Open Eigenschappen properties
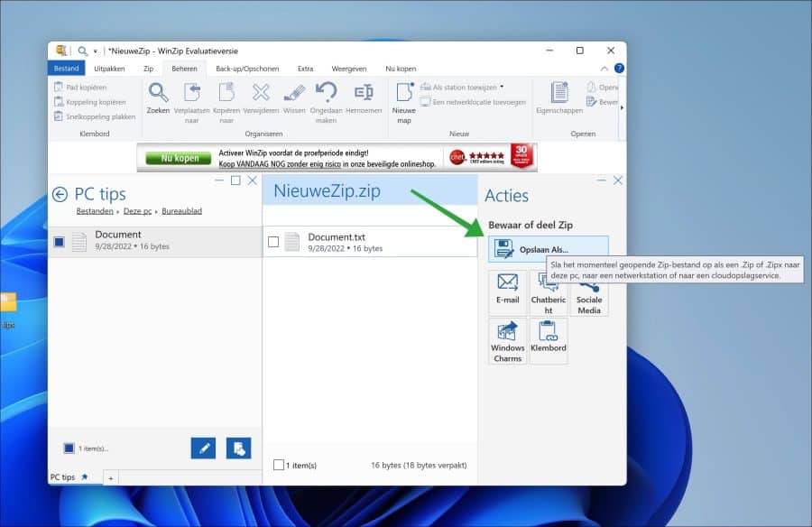This screenshot has width=812, height=527. (x=559, y=98)
